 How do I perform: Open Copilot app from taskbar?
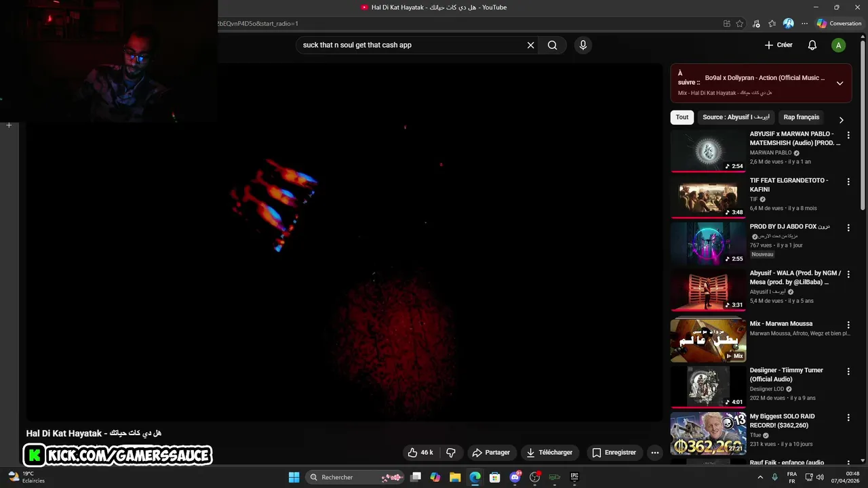coord(435,477)
